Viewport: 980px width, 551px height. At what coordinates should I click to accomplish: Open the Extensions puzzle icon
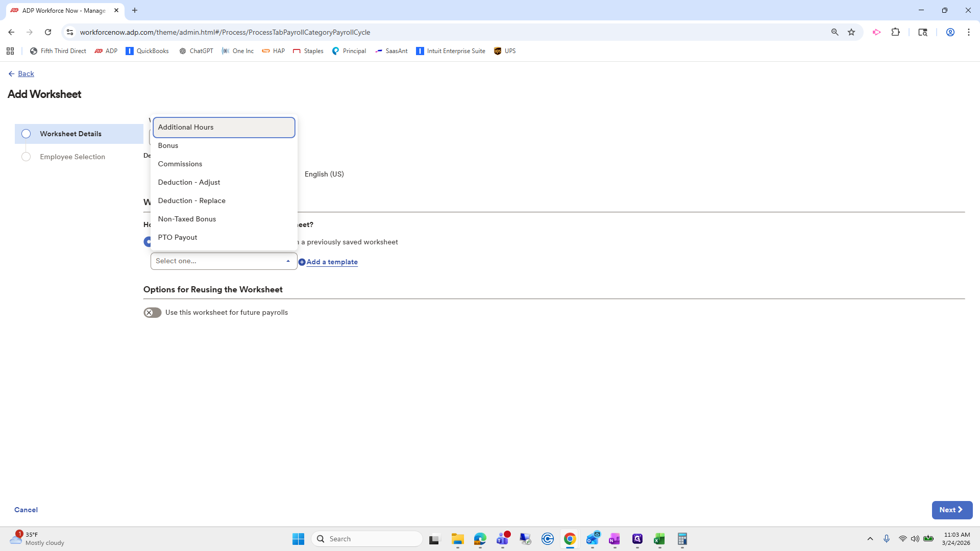coord(895,32)
